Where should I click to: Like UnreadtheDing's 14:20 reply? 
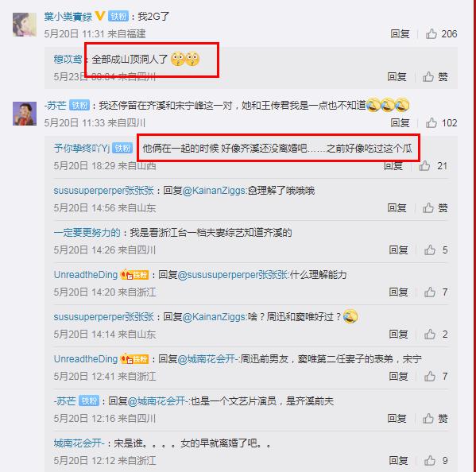430,292
